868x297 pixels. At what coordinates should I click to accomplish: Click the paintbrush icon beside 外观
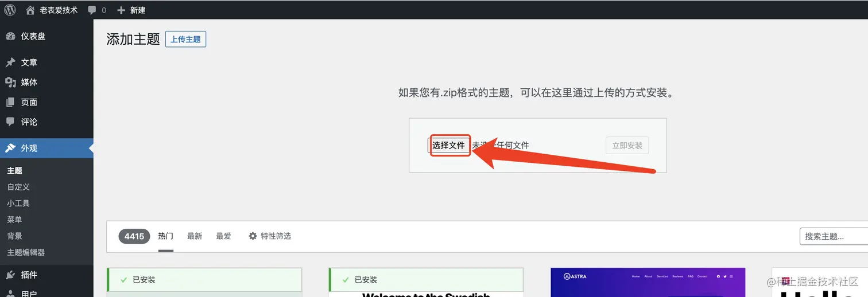coord(10,148)
